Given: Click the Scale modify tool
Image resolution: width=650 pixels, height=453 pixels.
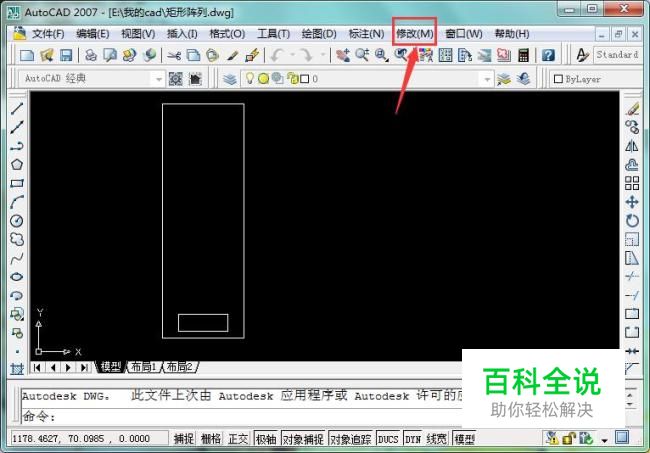Looking at the screenshot, I should tap(632, 239).
